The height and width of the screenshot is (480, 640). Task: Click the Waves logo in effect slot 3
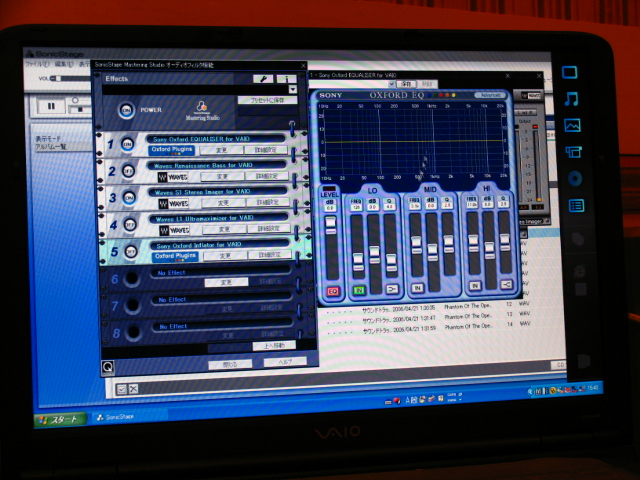click(173, 204)
